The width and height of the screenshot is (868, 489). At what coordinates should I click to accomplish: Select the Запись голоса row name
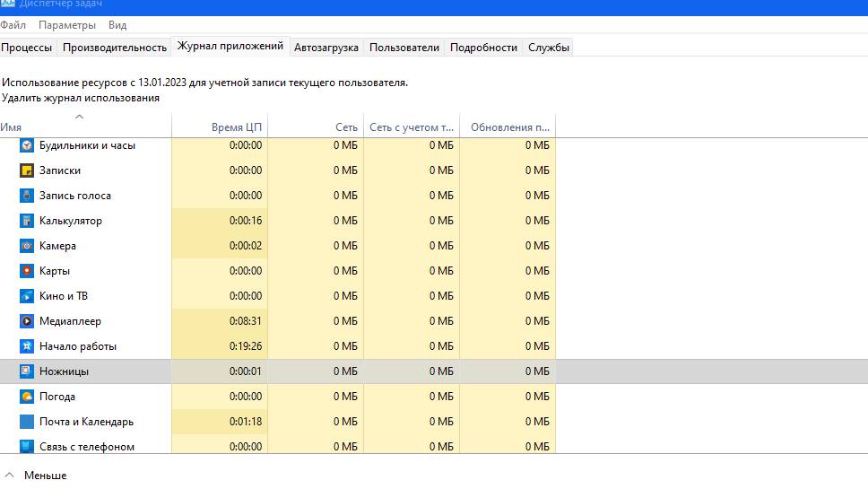[74, 196]
